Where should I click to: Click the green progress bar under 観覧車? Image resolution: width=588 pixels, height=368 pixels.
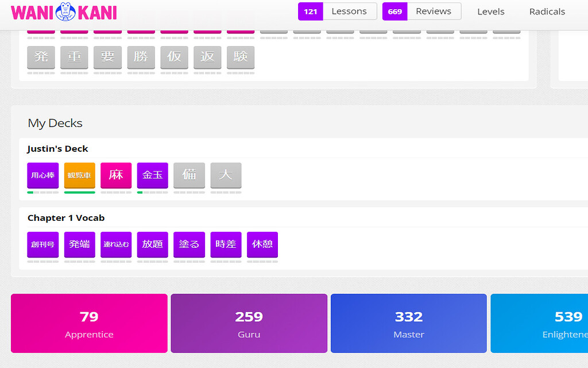click(x=79, y=192)
